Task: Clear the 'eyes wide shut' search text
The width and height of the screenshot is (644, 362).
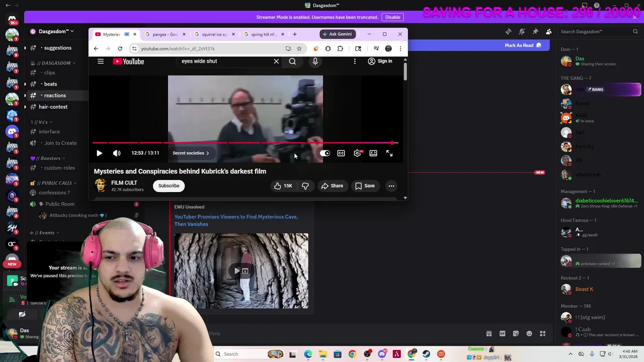Action: pyautogui.click(x=276, y=61)
